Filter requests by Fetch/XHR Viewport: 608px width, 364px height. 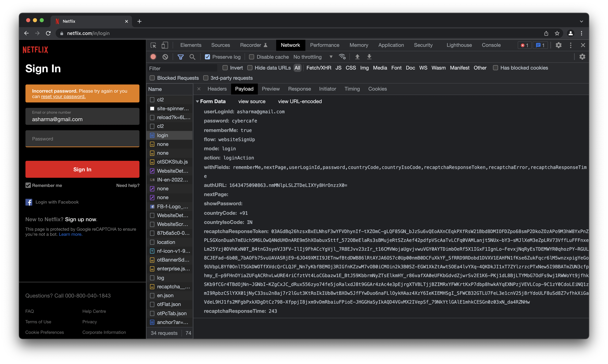[319, 68]
